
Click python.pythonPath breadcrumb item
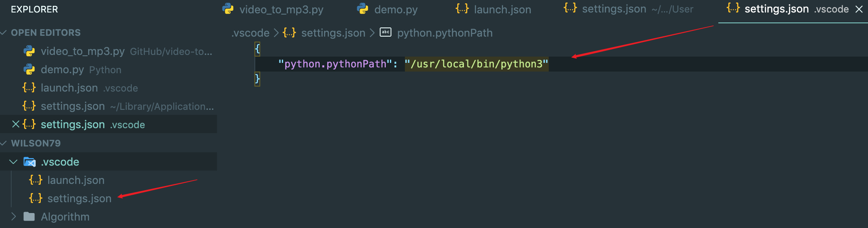pyautogui.click(x=444, y=33)
